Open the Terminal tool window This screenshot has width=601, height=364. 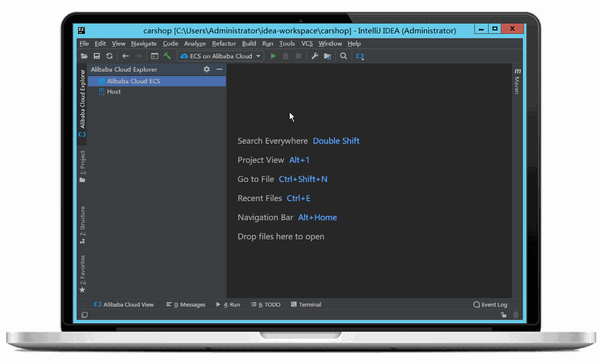coord(306,305)
